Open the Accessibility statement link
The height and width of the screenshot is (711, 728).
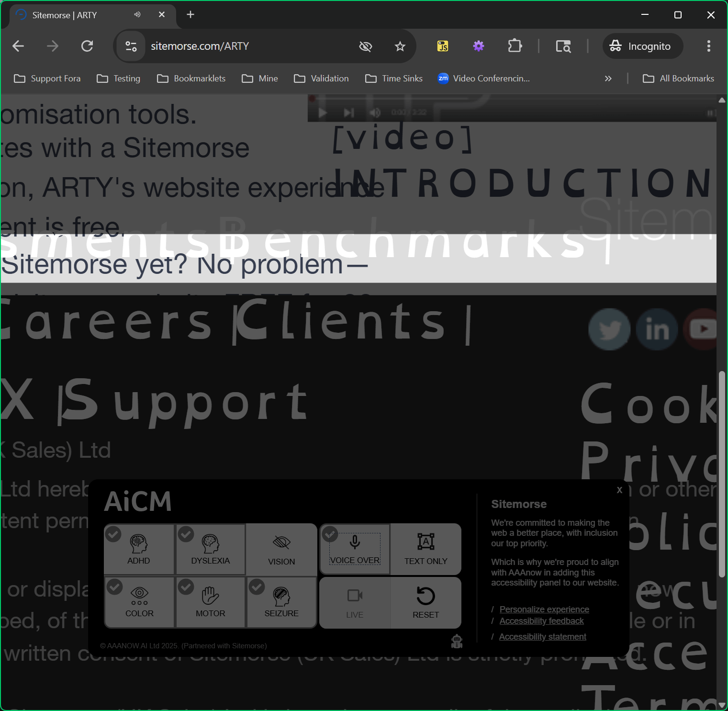[542, 636]
